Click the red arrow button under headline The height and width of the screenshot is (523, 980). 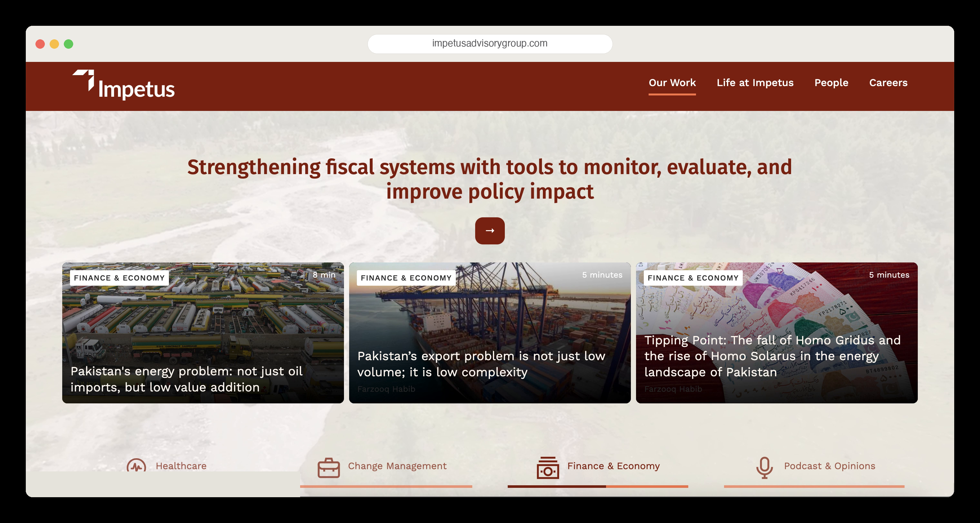[490, 231]
